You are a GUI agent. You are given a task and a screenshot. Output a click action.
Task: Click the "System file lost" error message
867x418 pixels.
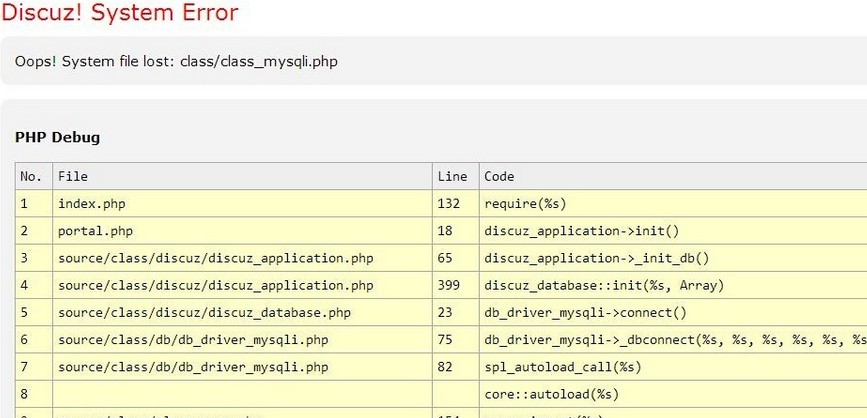tap(176, 62)
